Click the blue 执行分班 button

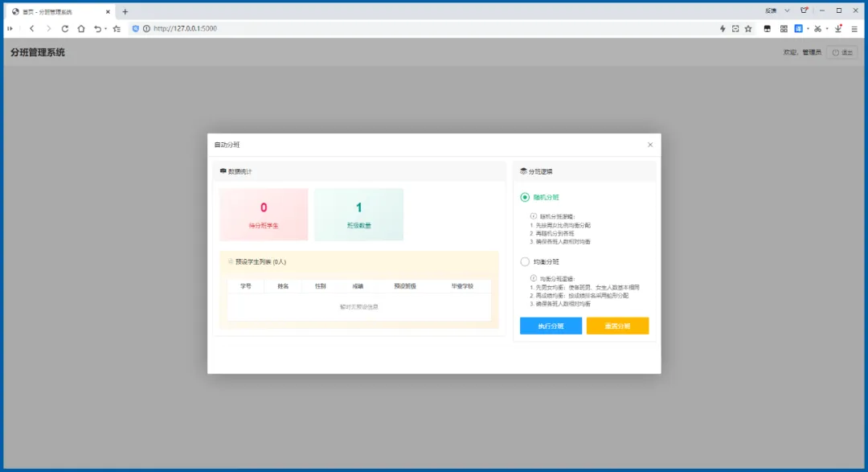[x=551, y=326]
